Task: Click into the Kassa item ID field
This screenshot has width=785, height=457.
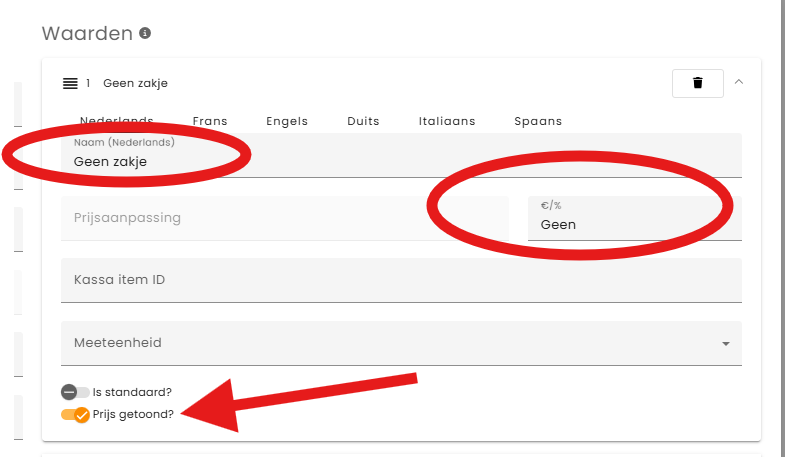Action: coord(400,280)
